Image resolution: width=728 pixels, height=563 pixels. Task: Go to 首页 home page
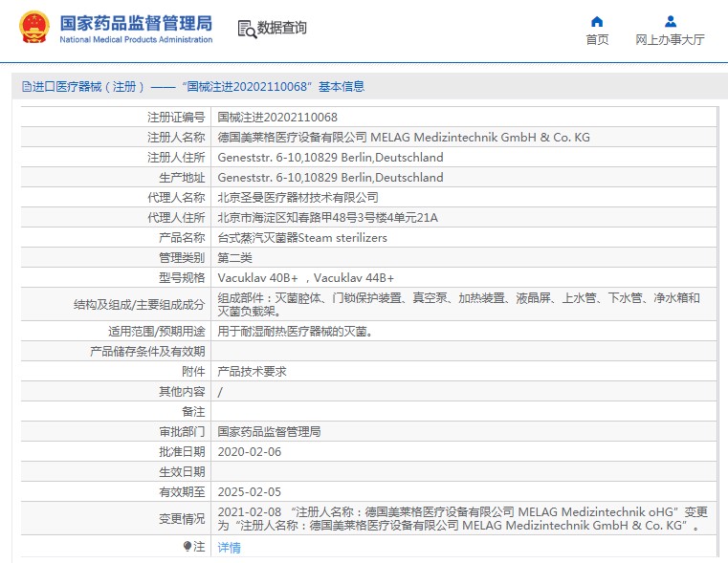597,40
